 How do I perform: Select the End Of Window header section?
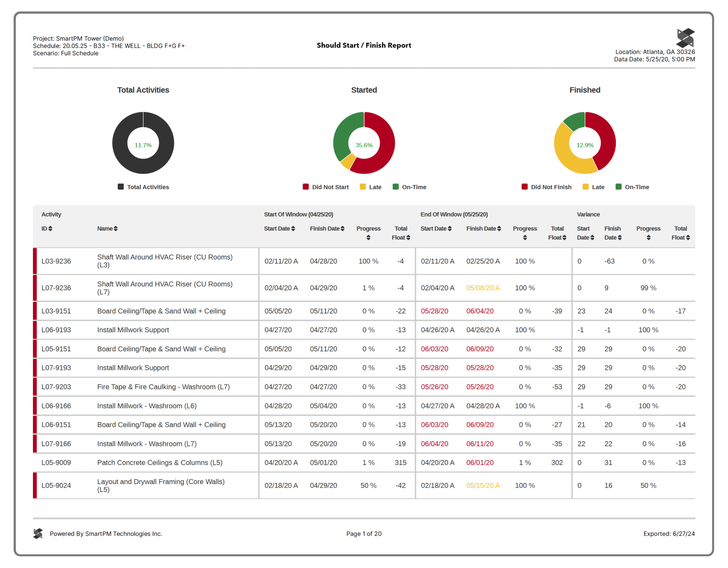tap(454, 214)
